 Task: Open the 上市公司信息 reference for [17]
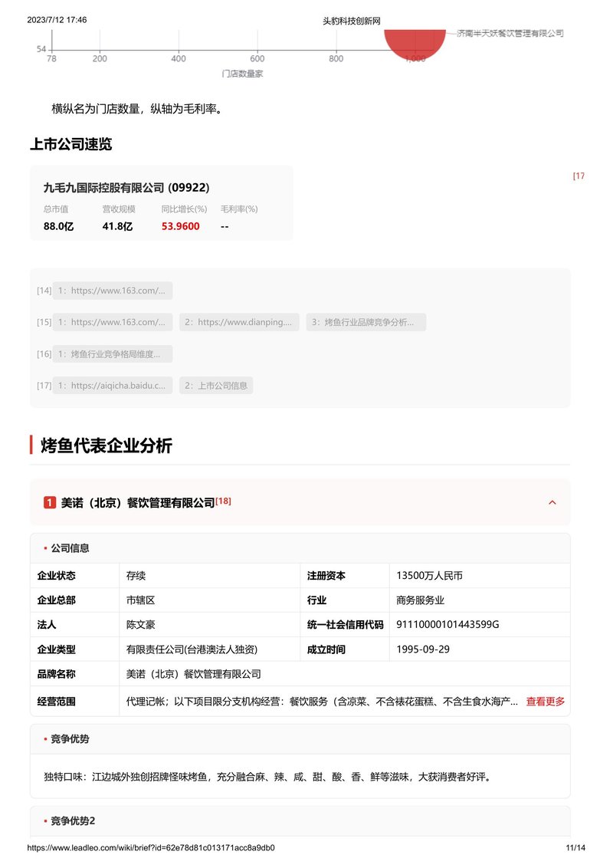click(x=217, y=385)
